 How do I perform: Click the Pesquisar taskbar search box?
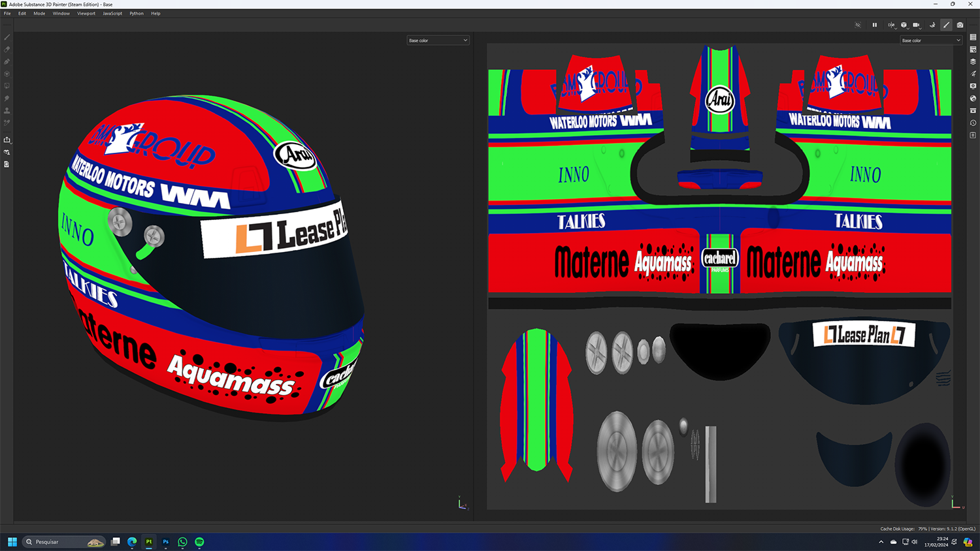pos(64,542)
